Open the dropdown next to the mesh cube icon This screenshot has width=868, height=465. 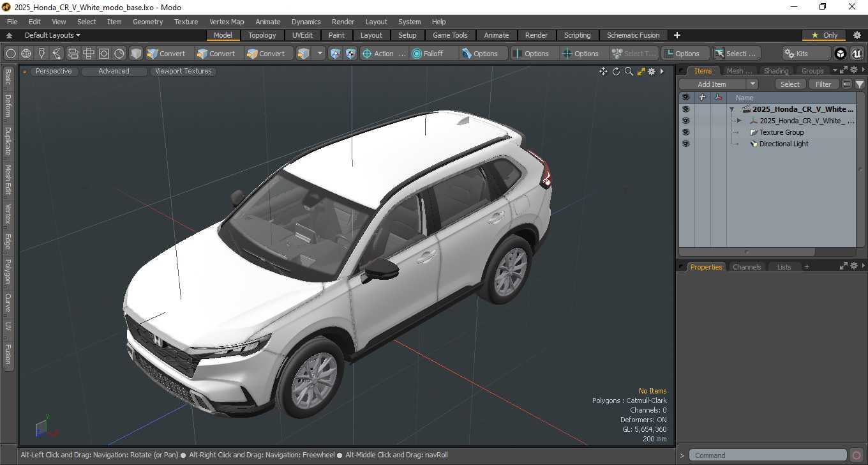(x=320, y=54)
